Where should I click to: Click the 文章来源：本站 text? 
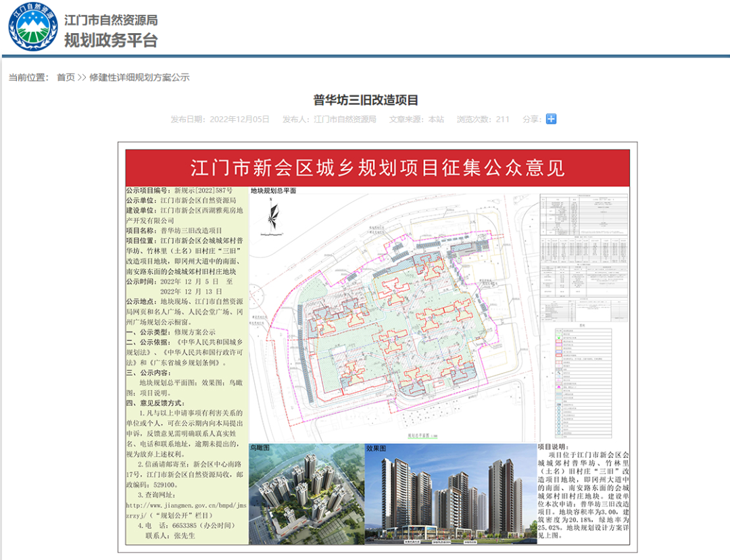pos(416,119)
